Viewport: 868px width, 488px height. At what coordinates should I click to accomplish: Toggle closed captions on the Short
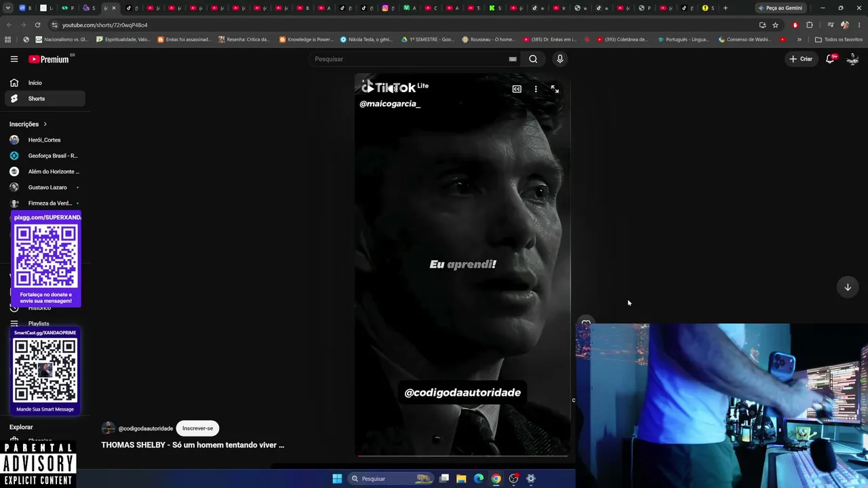517,89
